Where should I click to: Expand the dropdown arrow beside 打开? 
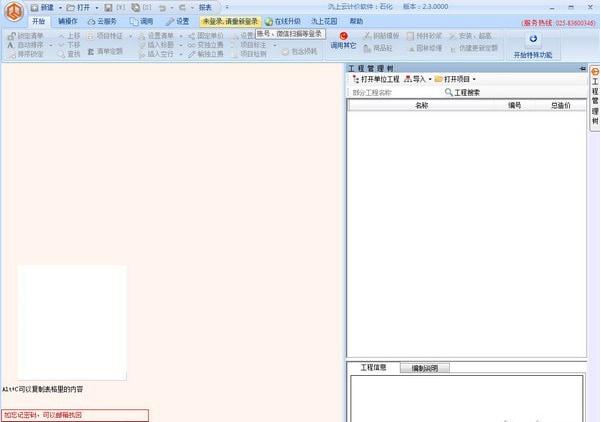click(97, 8)
